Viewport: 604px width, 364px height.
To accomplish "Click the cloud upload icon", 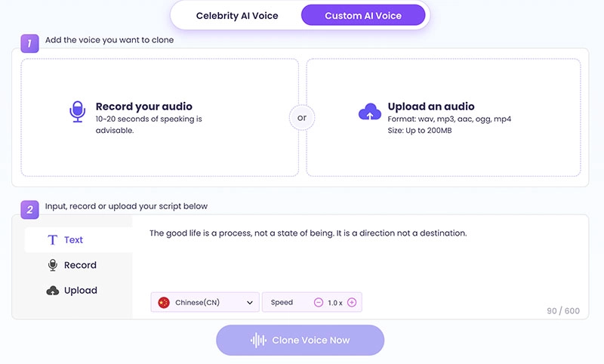I will pos(369,113).
